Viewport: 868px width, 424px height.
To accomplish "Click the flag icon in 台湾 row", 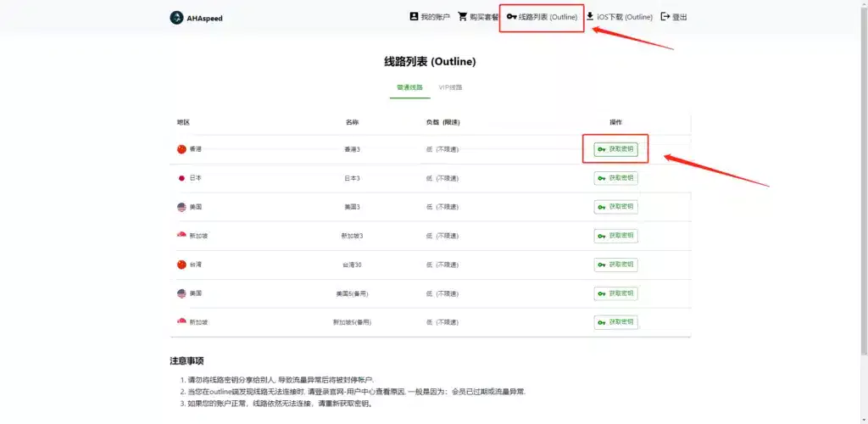I will pos(181,265).
